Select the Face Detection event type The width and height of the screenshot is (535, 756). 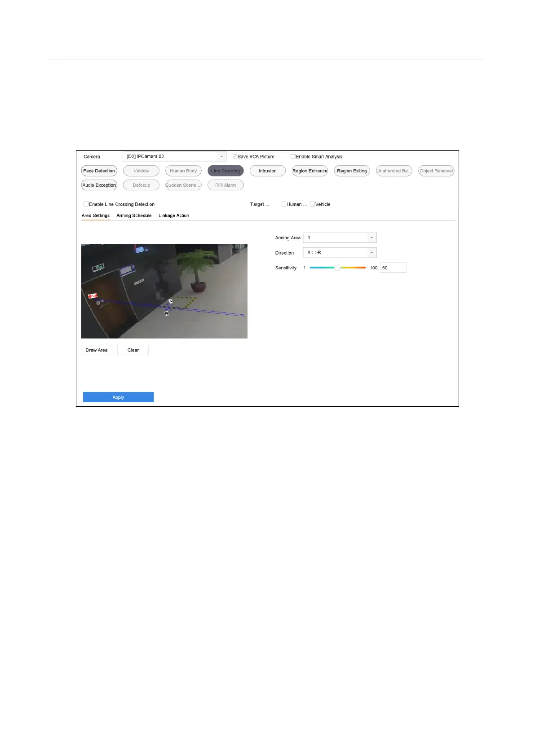pos(99,171)
